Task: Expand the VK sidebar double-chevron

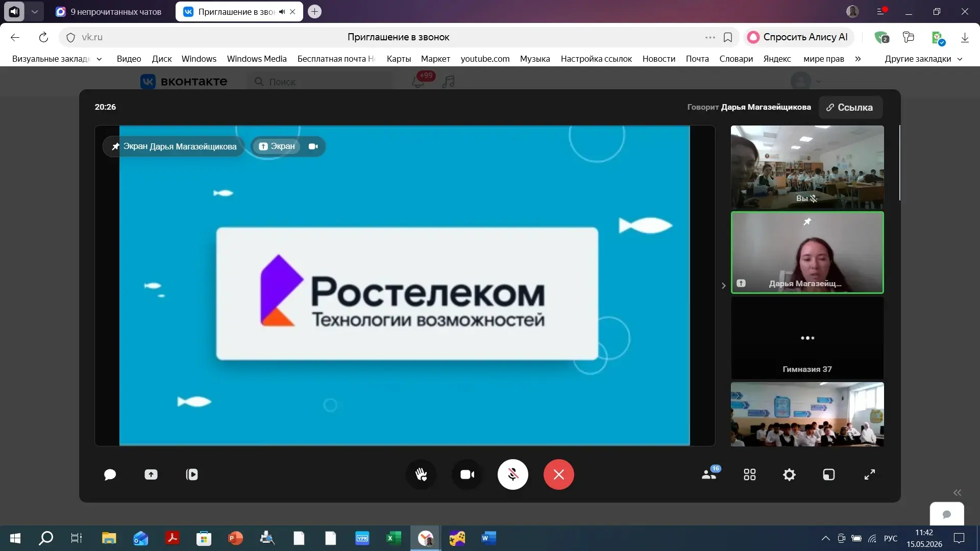Action: point(957,492)
